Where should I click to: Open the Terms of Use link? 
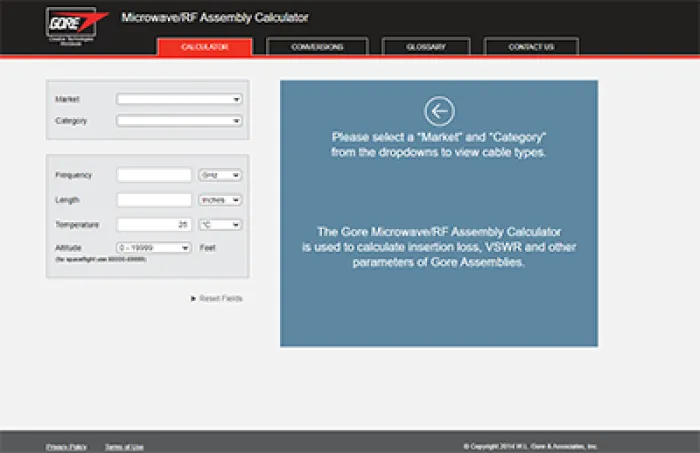(x=124, y=447)
